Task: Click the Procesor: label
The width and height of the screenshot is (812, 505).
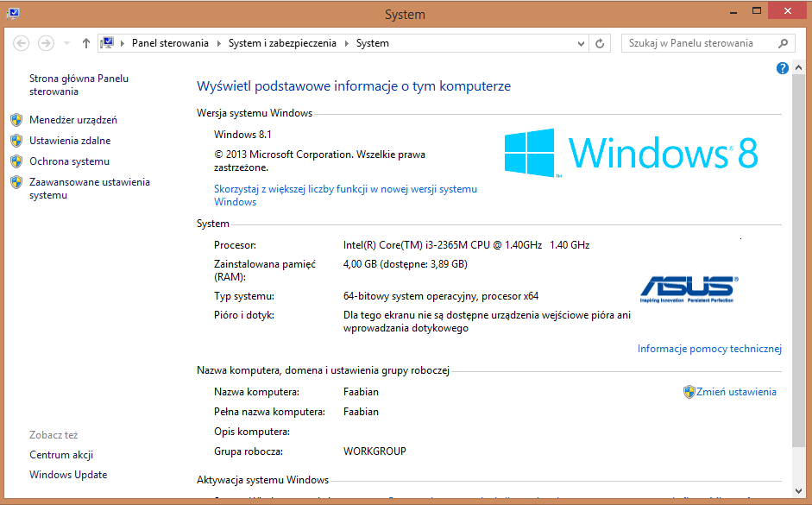Action: click(x=235, y=245)
